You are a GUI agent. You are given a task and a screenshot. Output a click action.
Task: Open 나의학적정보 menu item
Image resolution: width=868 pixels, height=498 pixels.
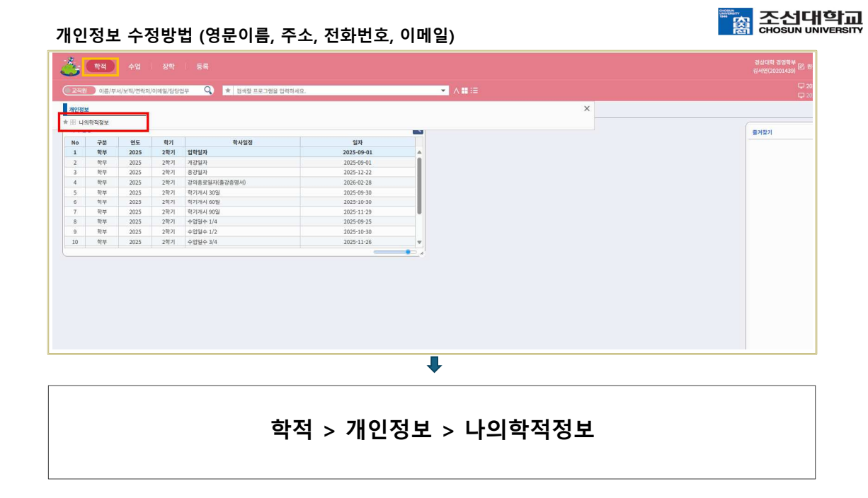tap(93, 122)
